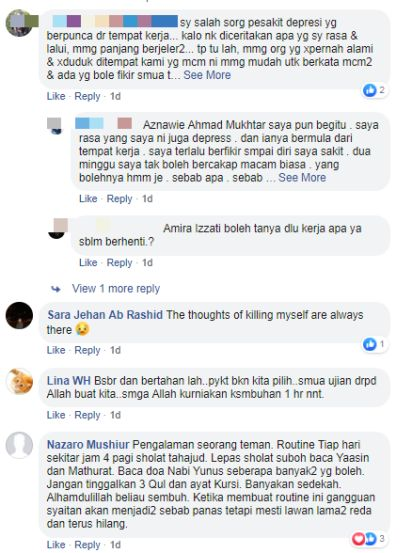Like Lina WH's comment
Screen dimensions: 414x553
56,415
